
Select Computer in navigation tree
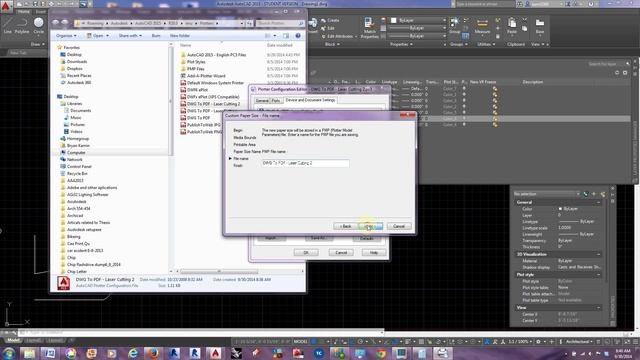76,153
